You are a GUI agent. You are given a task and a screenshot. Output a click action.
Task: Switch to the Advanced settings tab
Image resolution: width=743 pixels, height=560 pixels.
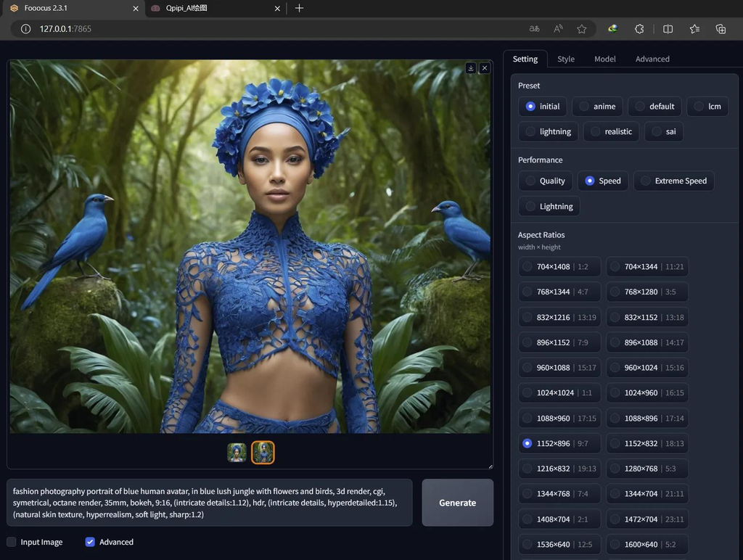652,59
